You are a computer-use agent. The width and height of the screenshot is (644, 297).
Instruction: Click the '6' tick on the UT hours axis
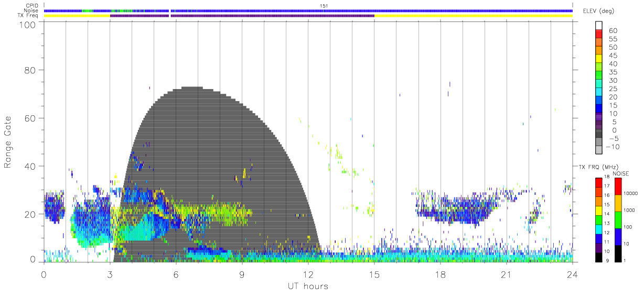(176, 274)
